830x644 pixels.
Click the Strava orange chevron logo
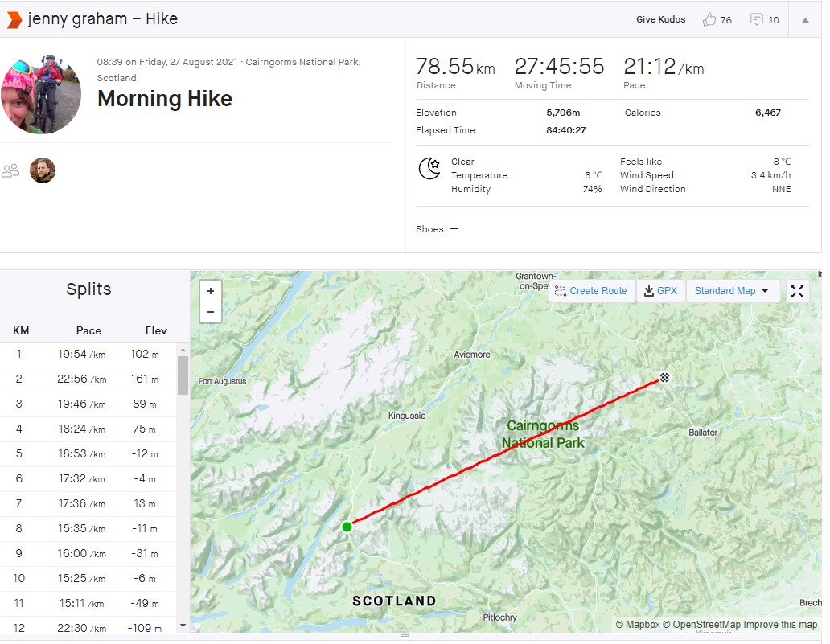pos(14,19)
